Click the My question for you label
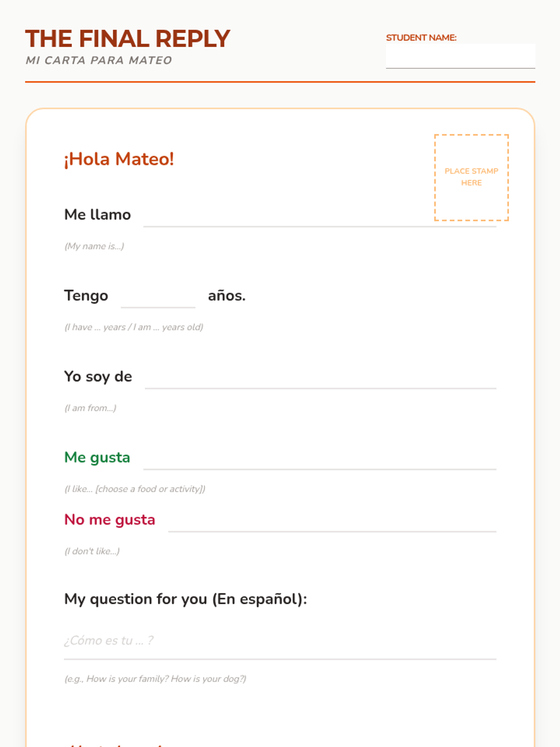 [x=186, y=599]
